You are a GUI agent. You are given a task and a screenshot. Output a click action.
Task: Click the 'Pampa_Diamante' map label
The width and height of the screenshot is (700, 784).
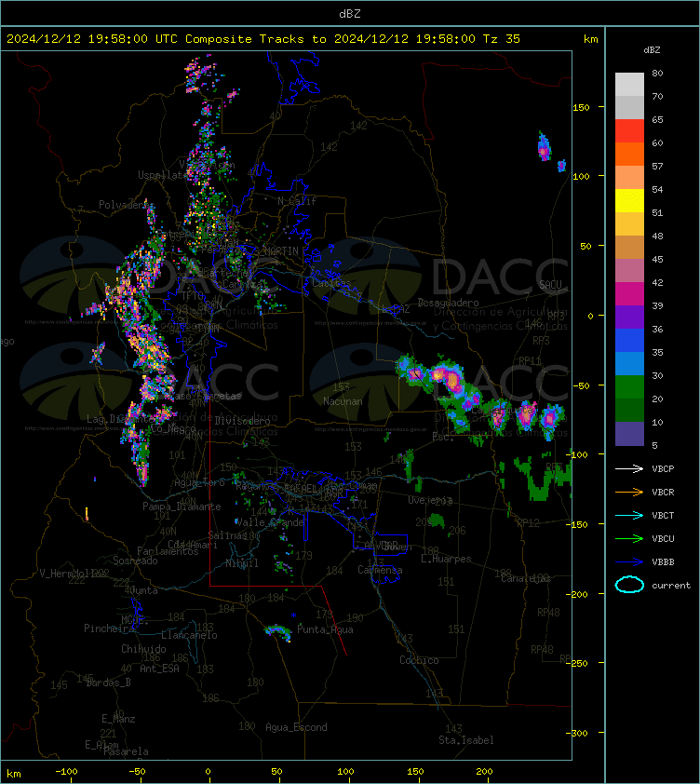[x=182, y=507]
